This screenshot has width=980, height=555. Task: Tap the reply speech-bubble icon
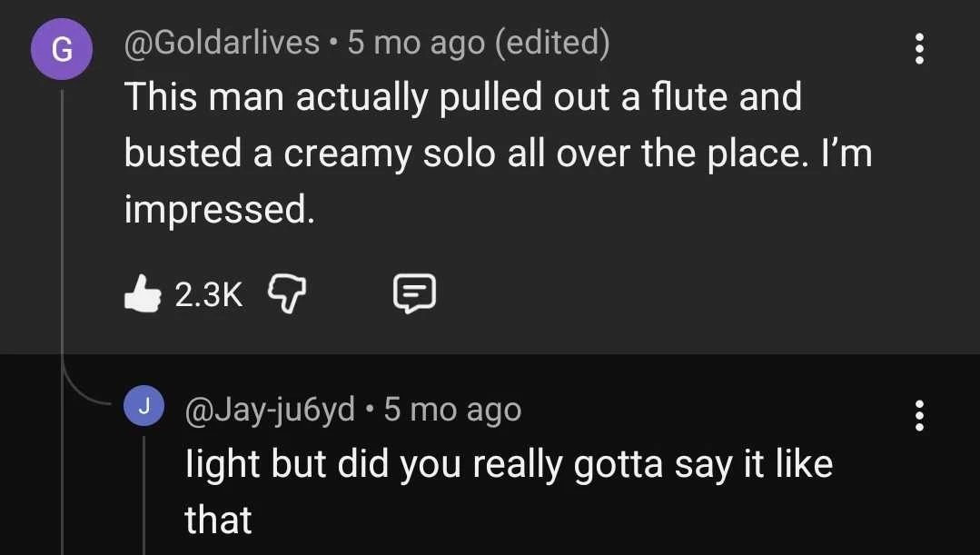click(415, 294)
